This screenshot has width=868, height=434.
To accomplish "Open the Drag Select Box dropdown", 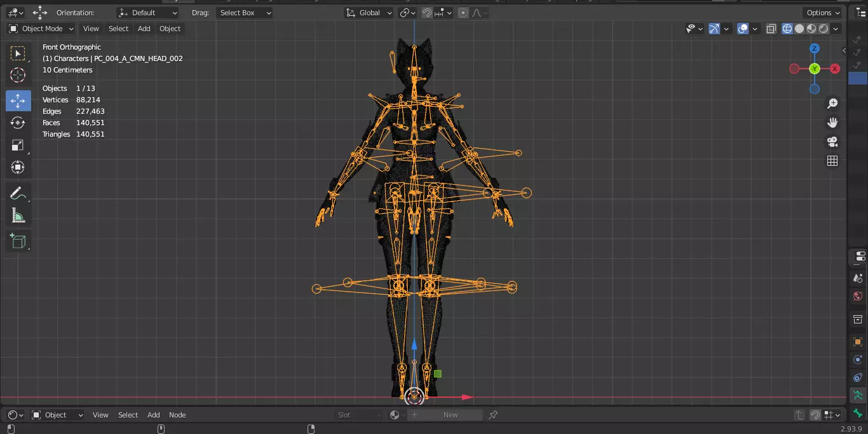I will click(245, 13).
